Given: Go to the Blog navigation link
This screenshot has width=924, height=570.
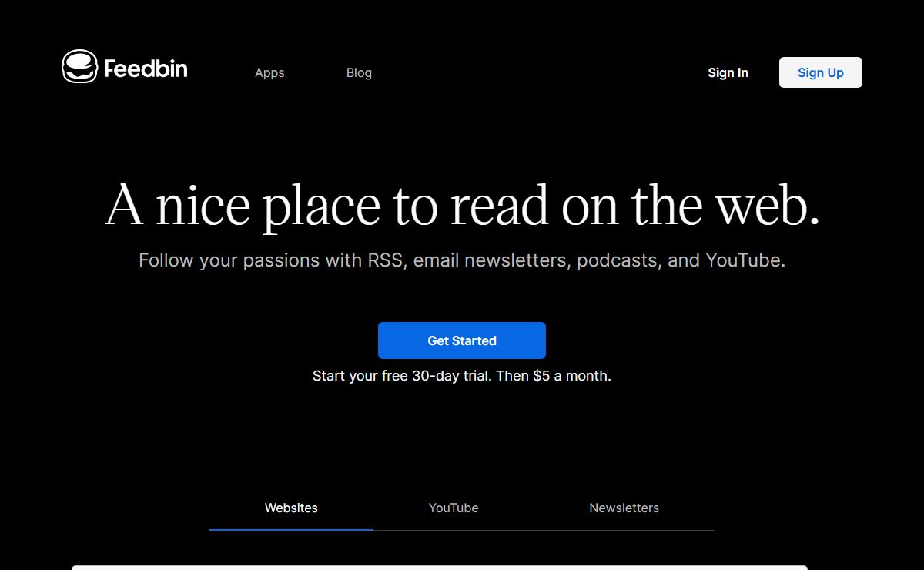Looking at the screenshot, I should [x=359, y=72].
